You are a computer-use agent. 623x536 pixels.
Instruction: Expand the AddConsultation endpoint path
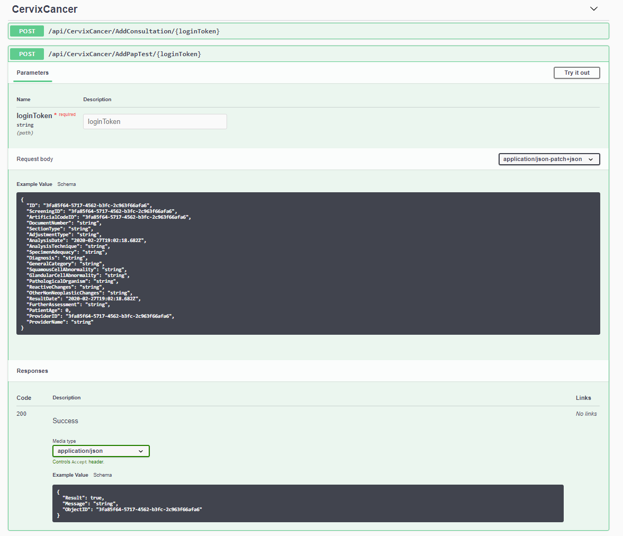point(133,31)
